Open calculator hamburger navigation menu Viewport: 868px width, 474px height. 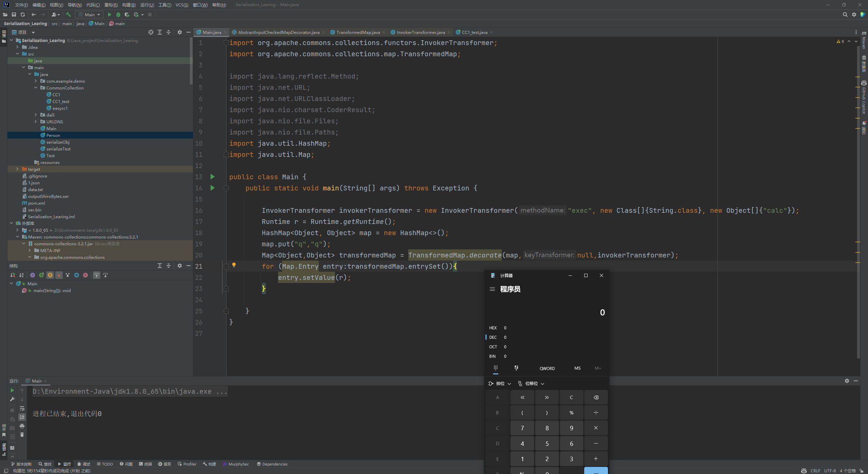pos(492,289)
